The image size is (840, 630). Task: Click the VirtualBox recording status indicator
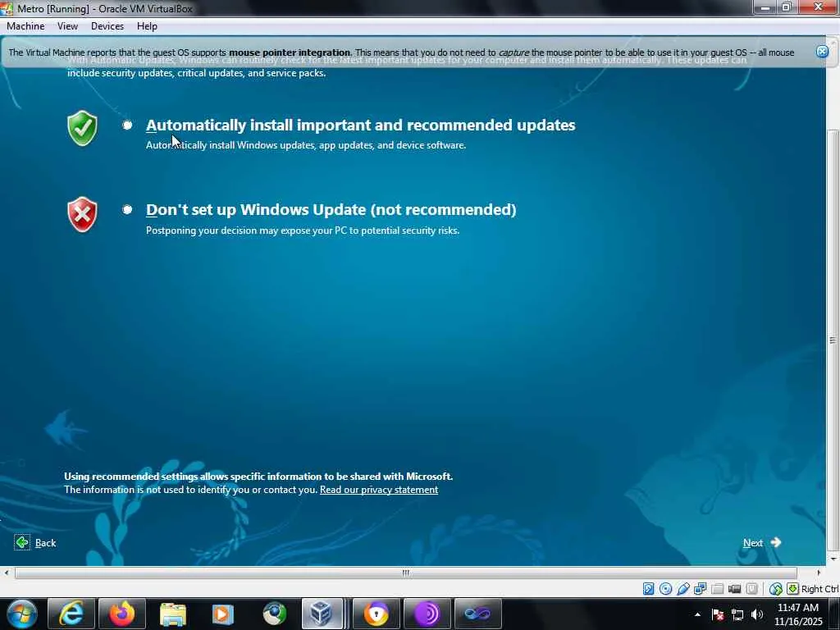coord(751,589)
